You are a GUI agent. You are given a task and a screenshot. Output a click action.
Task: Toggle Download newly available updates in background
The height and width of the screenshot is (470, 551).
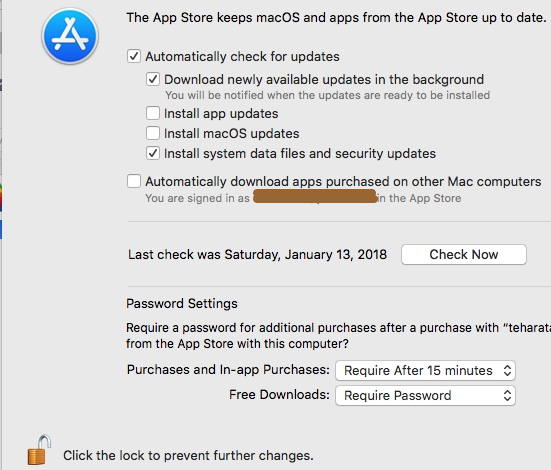pyautogui.click(x=153, y=79)
